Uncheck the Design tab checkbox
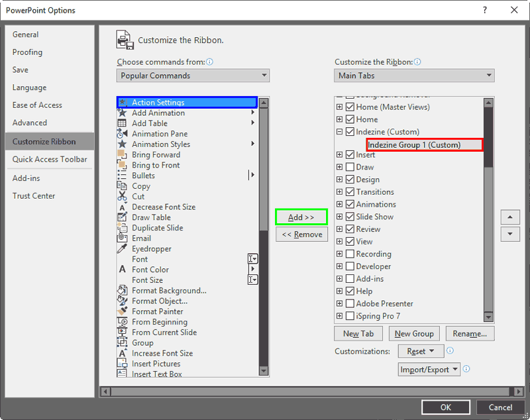Viewport: 530px width, 420px height. 350,180
